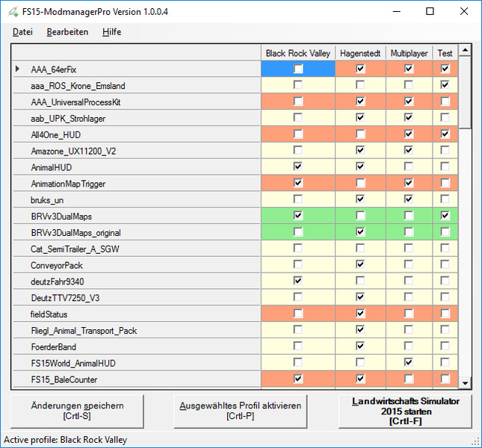Click the app icon in title bar

(x=10, y=11)
